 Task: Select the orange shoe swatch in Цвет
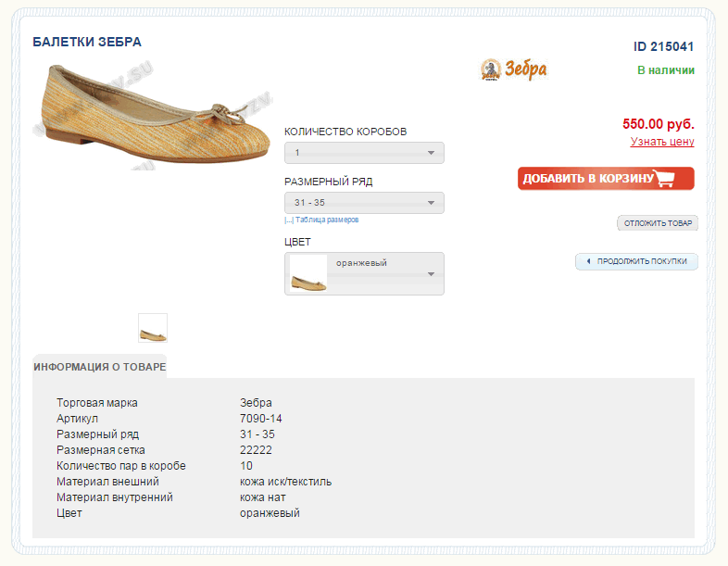[x=308, y=274]
